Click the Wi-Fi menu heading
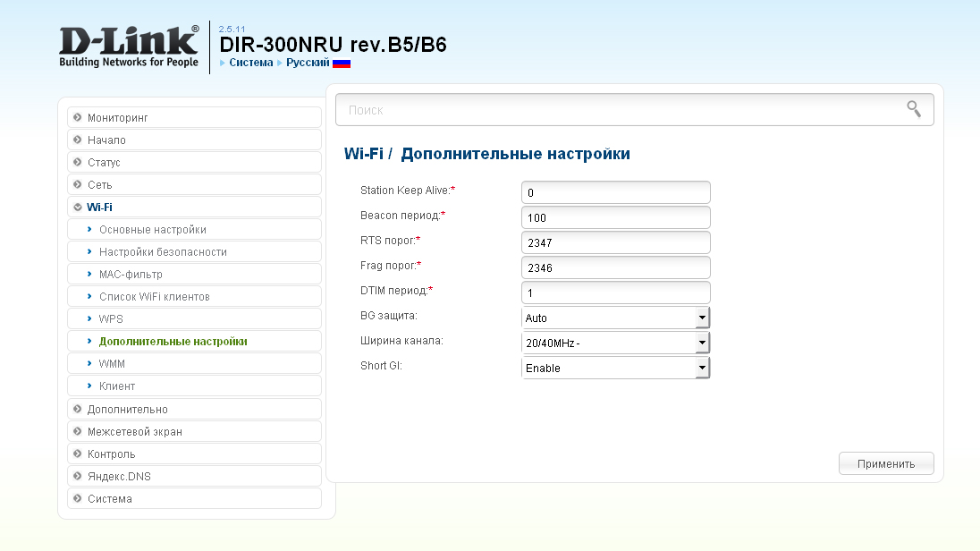 tap(194, 207)
